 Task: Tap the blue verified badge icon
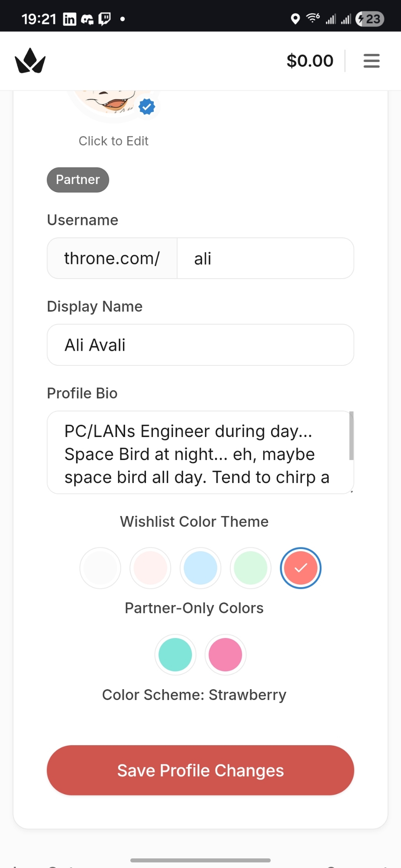(147, 106)
